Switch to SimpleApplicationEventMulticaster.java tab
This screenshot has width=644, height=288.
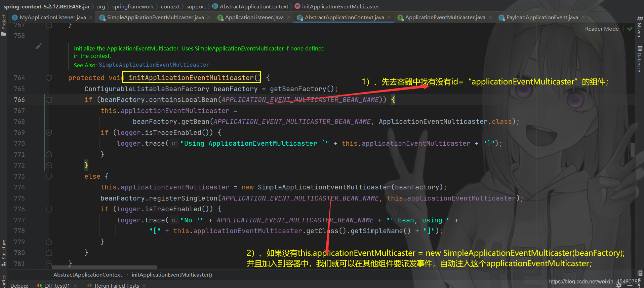pyautogui.click(x=155, y=17)
